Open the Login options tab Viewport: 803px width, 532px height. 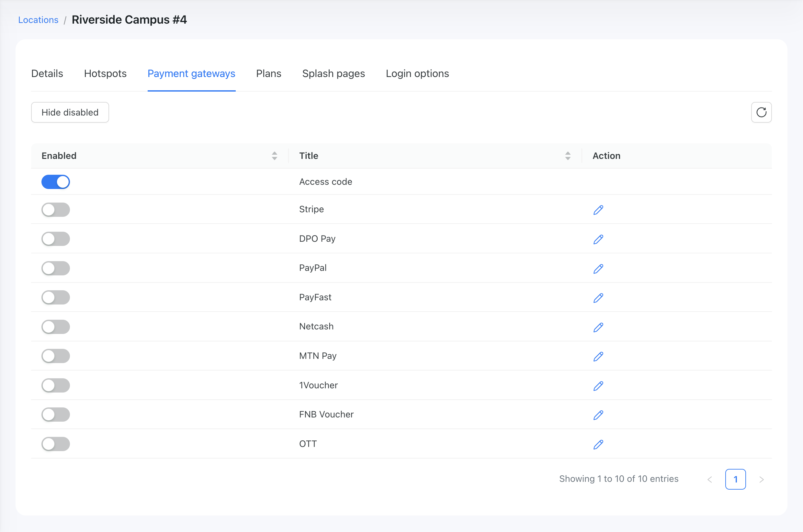pyautogui.click(x=417, y=74)
